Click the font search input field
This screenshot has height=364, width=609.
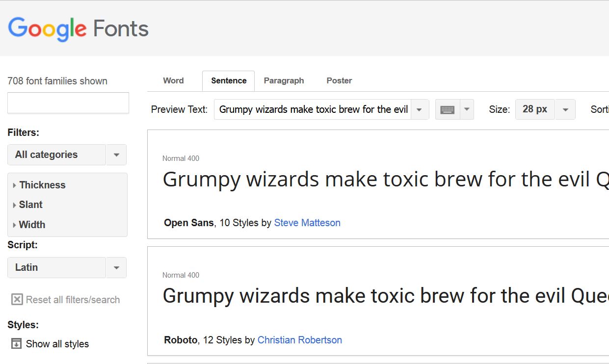68,103
